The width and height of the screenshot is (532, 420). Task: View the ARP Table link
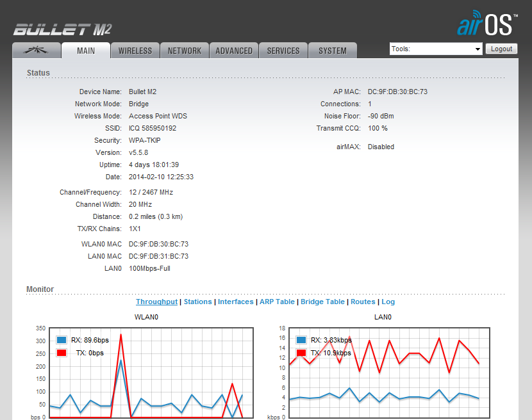coord(277,302)
